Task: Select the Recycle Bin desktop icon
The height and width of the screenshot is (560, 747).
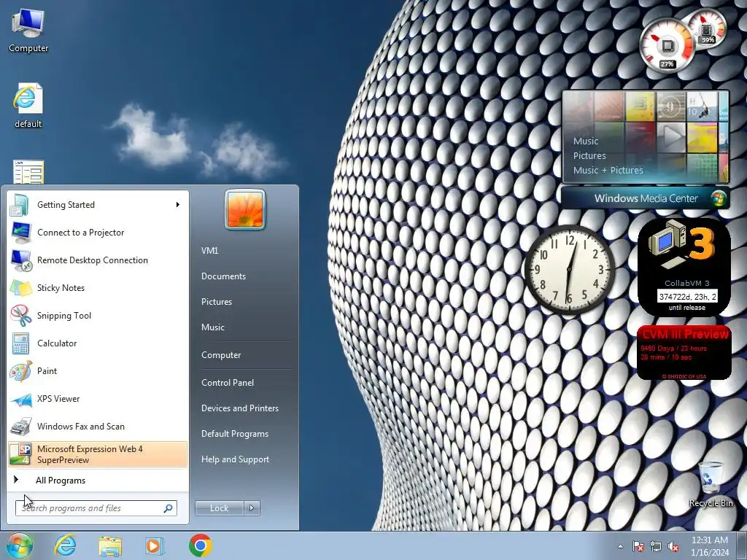Action: 711,484
